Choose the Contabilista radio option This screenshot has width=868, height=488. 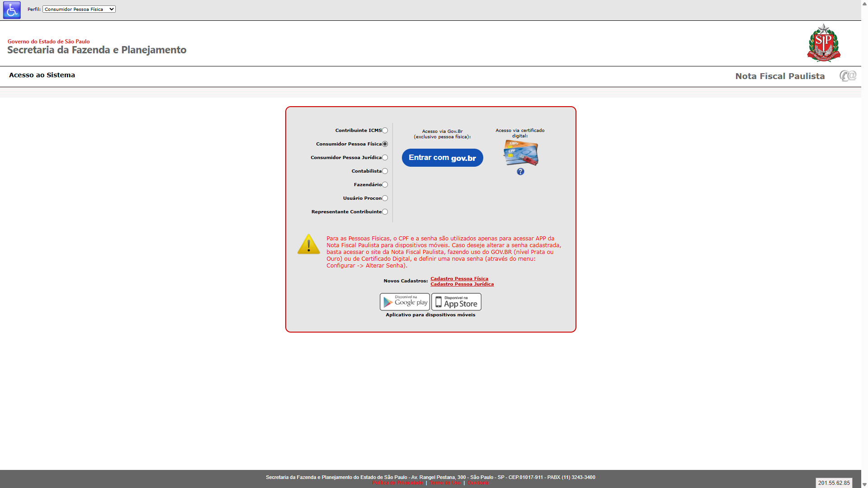385,171
